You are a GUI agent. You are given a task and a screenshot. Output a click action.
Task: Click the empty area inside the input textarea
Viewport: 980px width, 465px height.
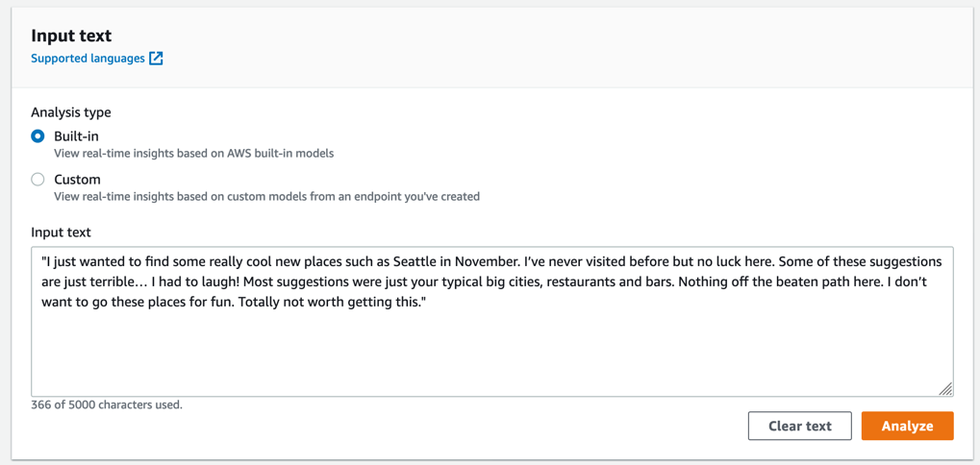pos(490,355)
